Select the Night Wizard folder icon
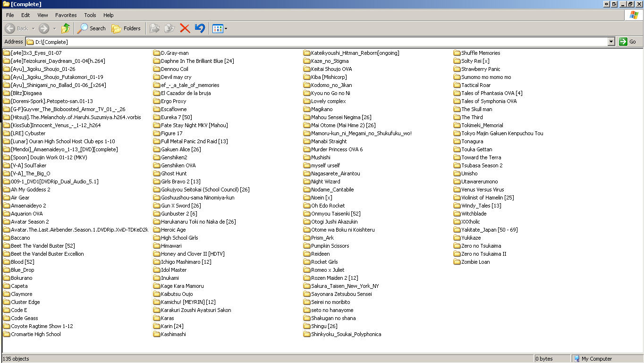 pyautogui.click(x=307, y=181)
